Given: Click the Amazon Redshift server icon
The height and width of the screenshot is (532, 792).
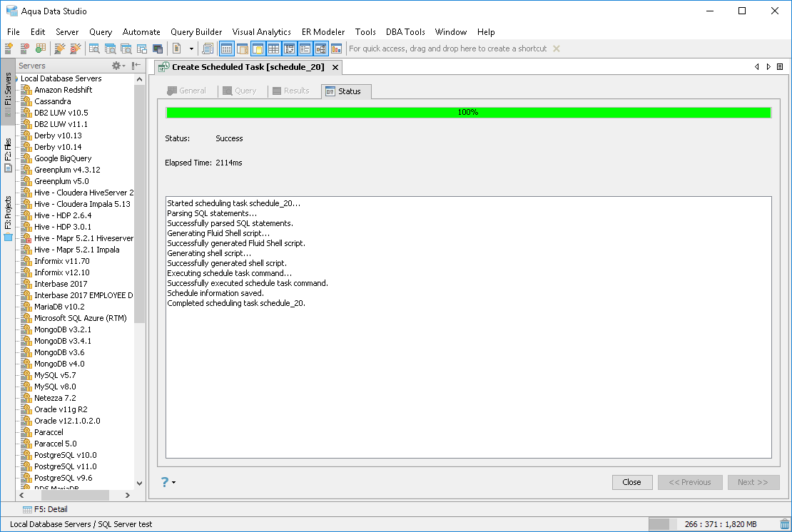Looking at the screenshot, I should click(26, 90).
